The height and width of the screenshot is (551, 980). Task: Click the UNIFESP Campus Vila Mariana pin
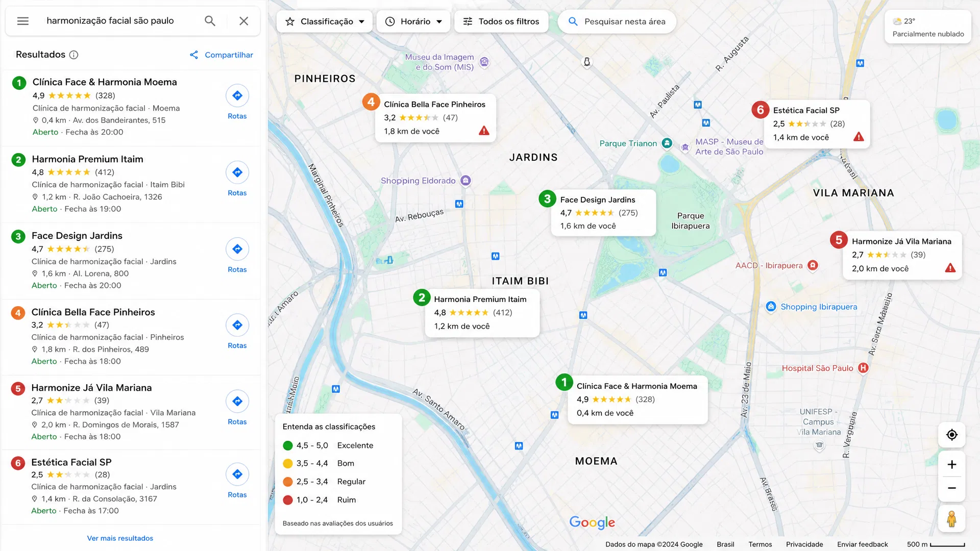click(x=819, y=445)
